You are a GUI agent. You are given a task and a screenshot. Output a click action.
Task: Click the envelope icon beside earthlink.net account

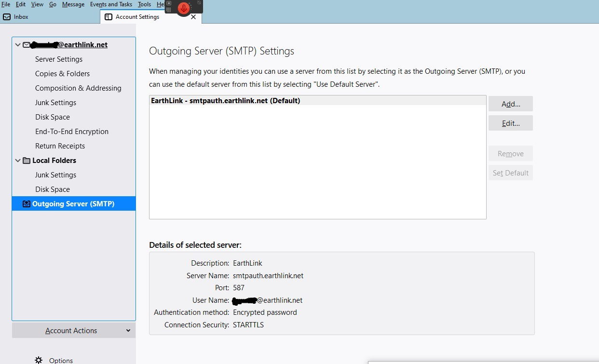[27, 45]
